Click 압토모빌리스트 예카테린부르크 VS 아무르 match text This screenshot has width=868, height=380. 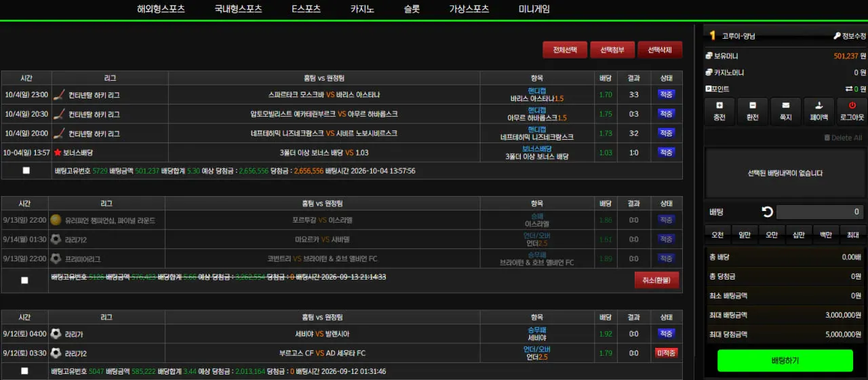tap(324, 114)
